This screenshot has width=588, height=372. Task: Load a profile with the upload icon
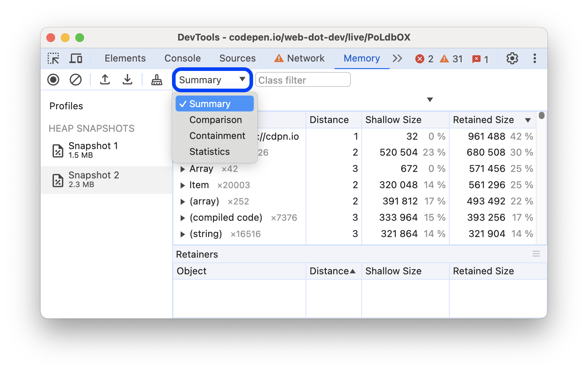click(105, 80)
